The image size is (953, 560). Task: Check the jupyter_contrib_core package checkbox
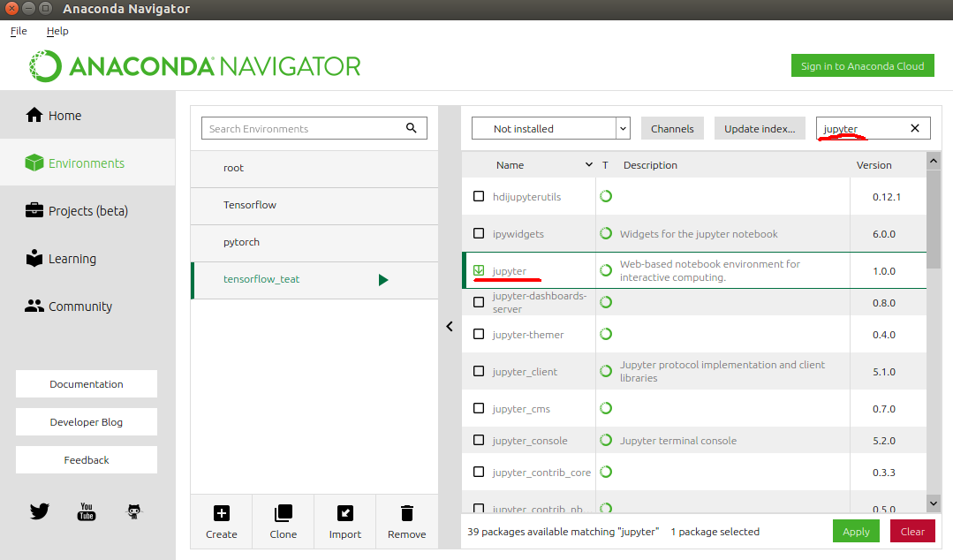(x=479, y=471)
